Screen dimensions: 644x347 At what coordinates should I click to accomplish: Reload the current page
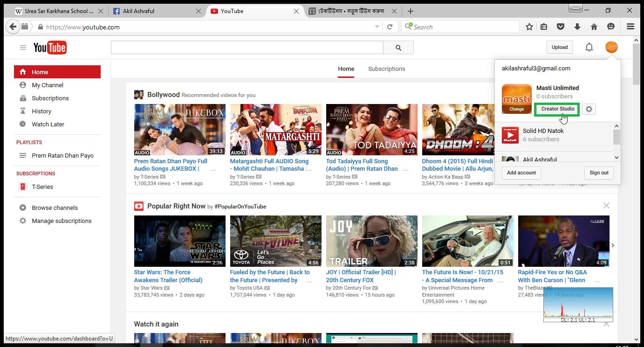pos(390,27)
